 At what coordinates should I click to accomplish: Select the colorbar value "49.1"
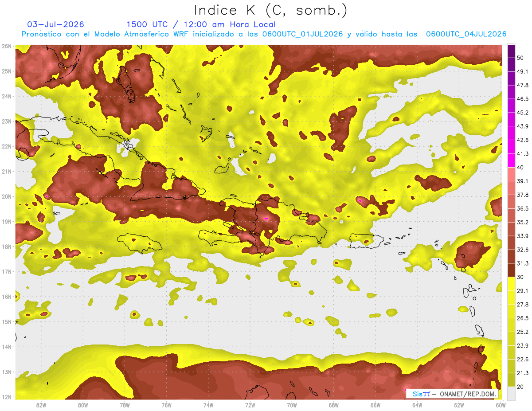point(523,71)
